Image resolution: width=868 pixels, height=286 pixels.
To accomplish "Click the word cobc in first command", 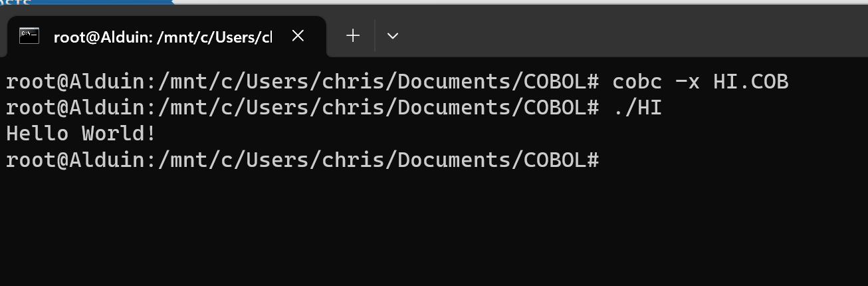I will point(637,82).
